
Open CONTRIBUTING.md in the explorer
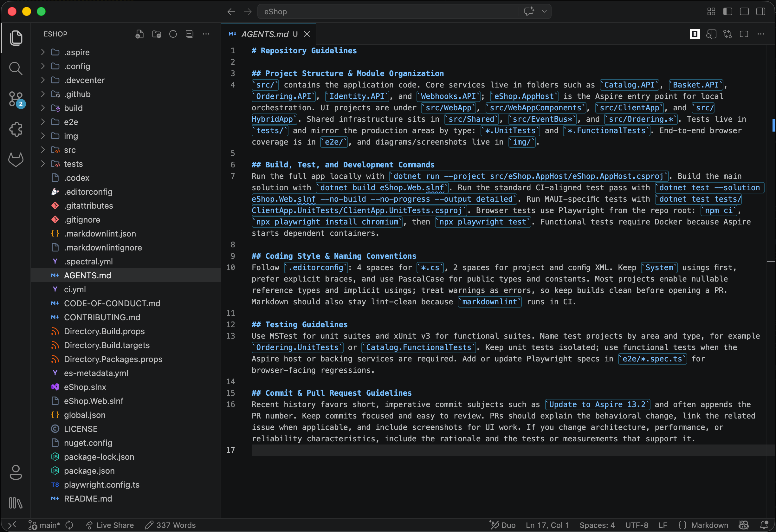point(126,317)
